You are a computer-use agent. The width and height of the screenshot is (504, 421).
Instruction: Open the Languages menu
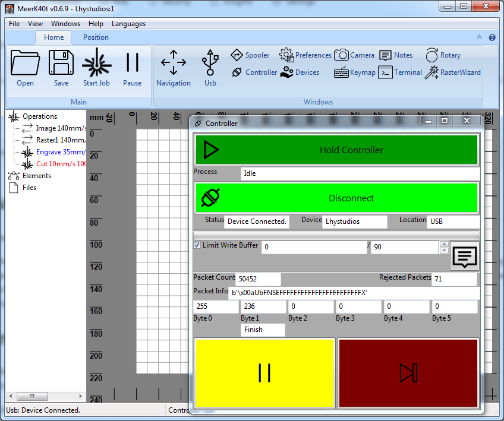click(128, 24)
